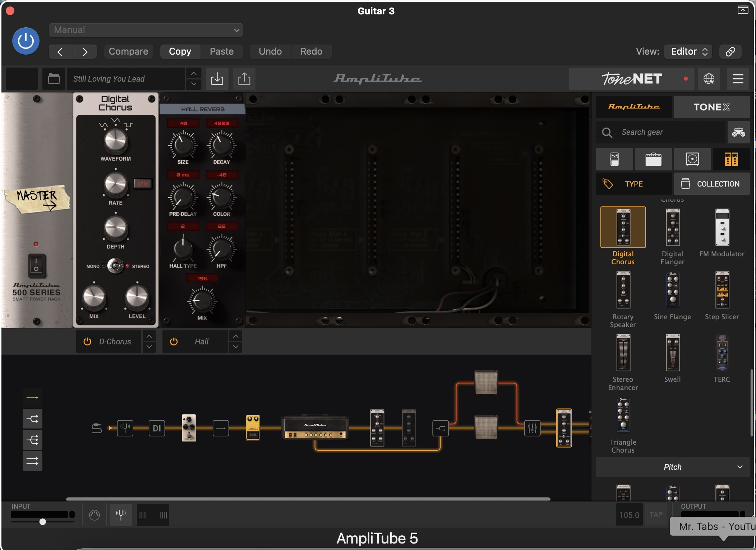Click the yellow overdrive pedal in chain

click(253, 428)
